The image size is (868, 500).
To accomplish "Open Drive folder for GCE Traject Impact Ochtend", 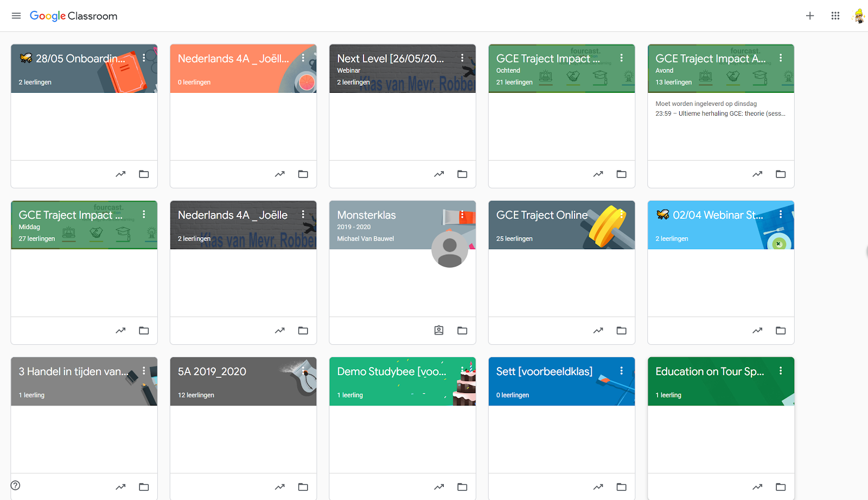I will click(x=622, y=174).
